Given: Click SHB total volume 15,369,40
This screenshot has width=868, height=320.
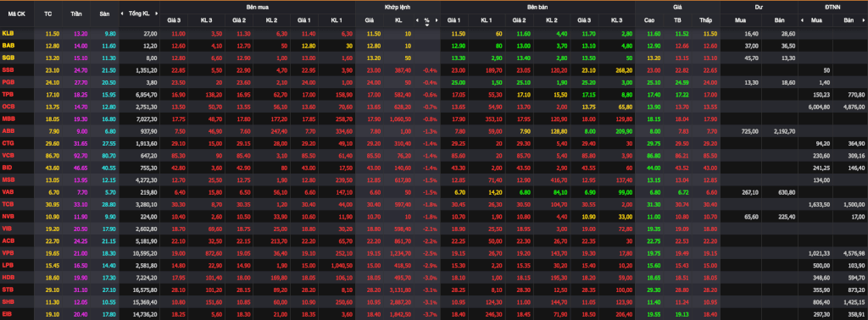Looking at the screenshot, I should tap(146, 301).
